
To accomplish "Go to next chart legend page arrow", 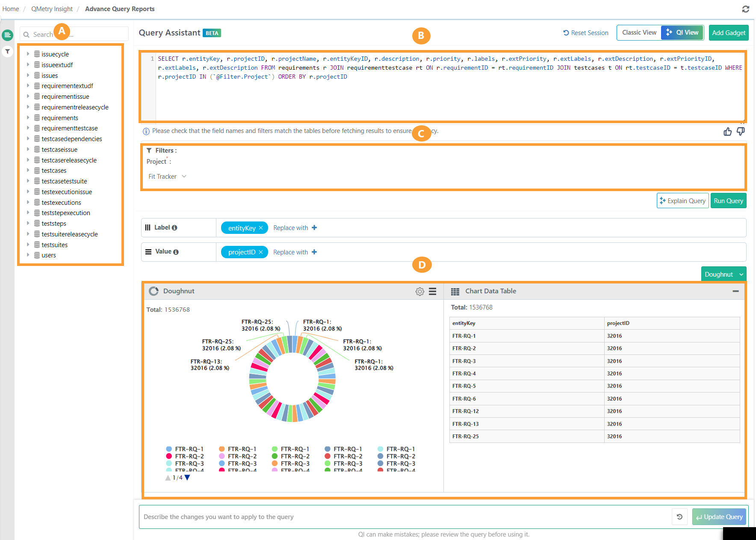I will coord(187,478).
